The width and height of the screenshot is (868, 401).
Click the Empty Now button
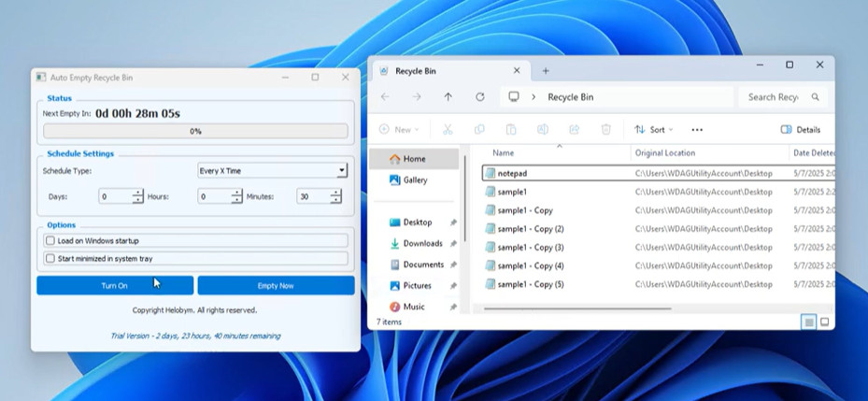[276, 286]
